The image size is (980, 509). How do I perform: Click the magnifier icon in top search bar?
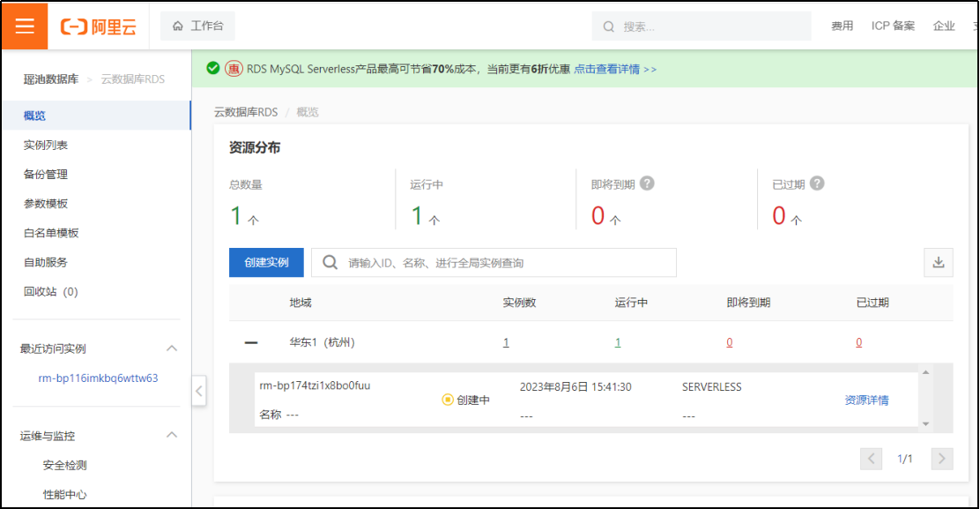(608, 26)
